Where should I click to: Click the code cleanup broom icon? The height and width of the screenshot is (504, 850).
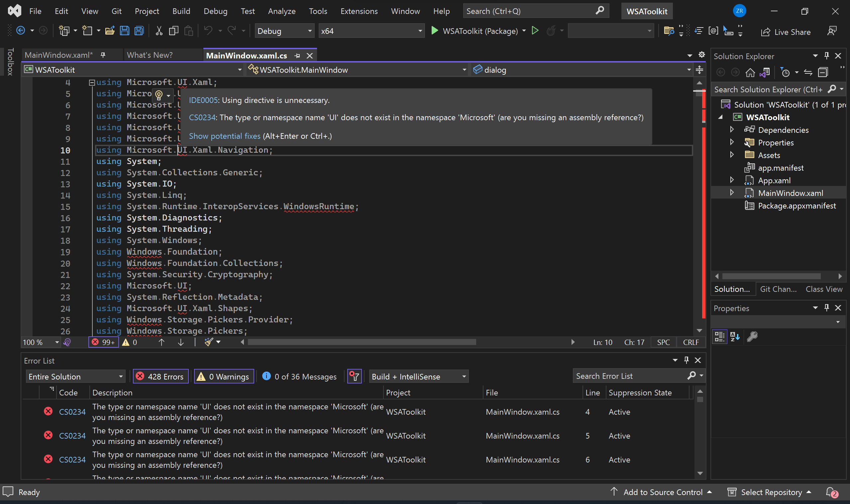[209, 342]
